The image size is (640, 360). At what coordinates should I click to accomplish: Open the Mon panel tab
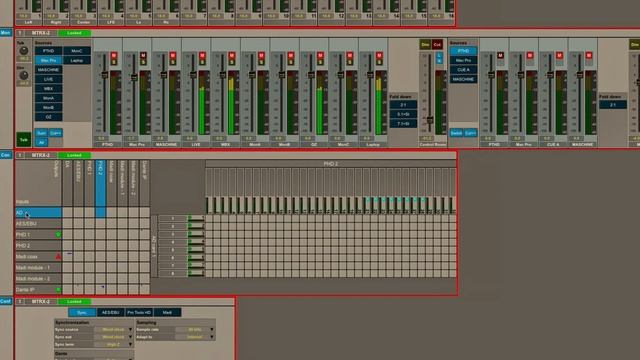tap(6, 33)
